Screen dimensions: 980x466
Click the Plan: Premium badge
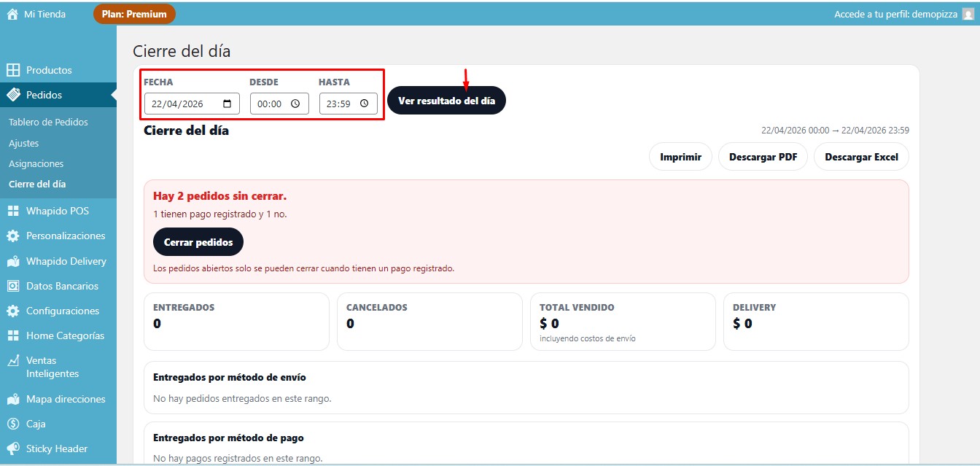coord(134,14)
